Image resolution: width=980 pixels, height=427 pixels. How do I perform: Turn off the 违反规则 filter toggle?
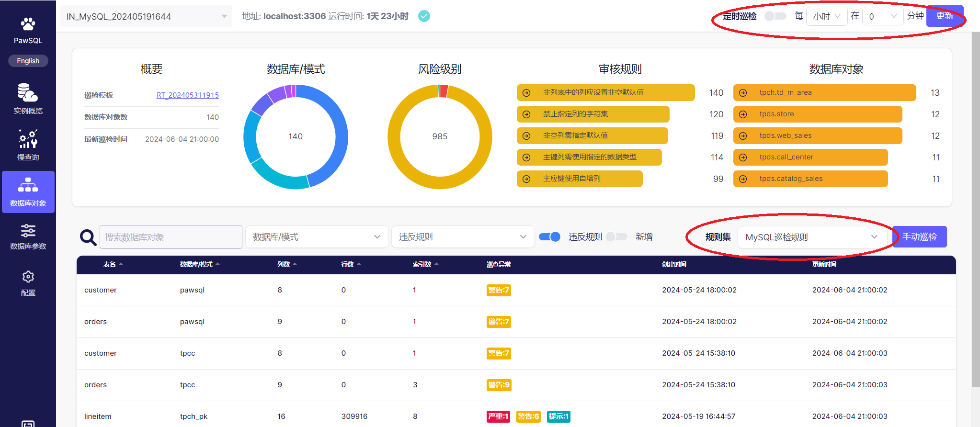(549, 237)
